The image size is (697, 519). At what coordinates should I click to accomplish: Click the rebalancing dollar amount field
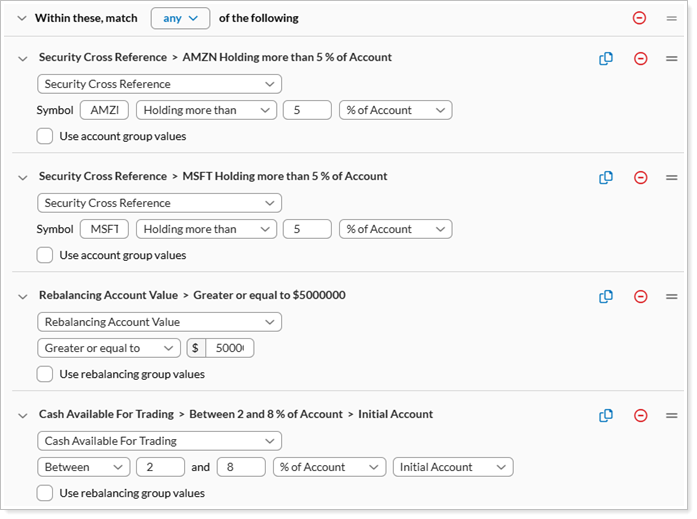tap(229, 348)
